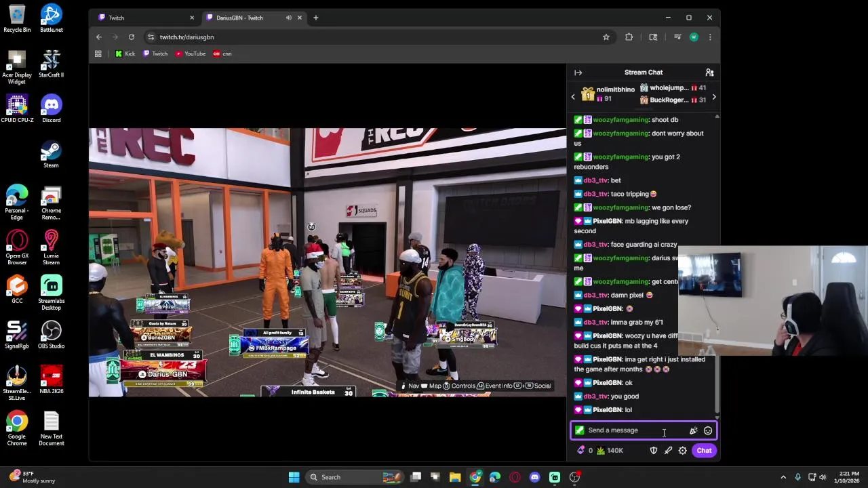
Task: Open the chat community users list
Action: point(709,73)
